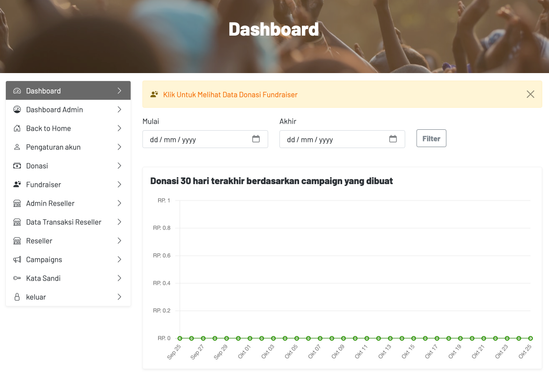Click the Data Transaksi Reseller shop icon

tap(17, 222)
